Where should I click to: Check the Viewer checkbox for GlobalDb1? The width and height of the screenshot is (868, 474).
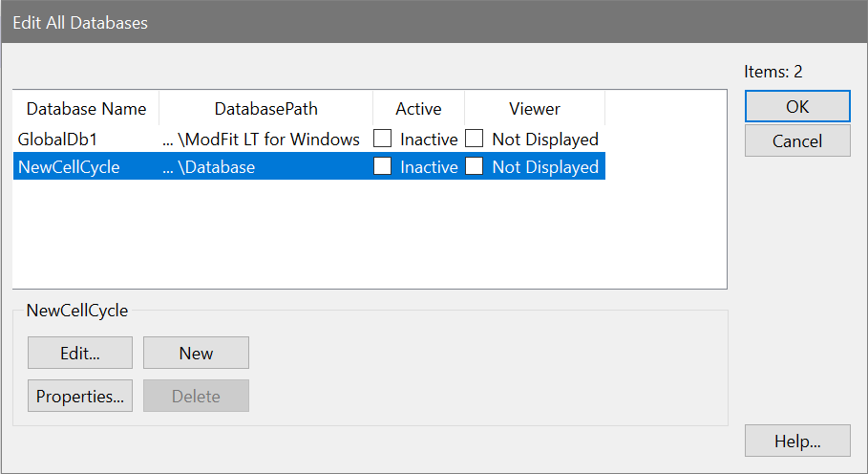(x=475, y=140)
